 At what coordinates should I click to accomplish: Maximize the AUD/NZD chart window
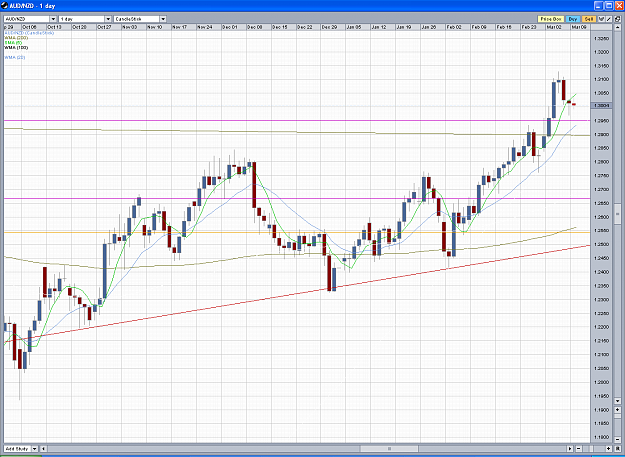point(609,6)
